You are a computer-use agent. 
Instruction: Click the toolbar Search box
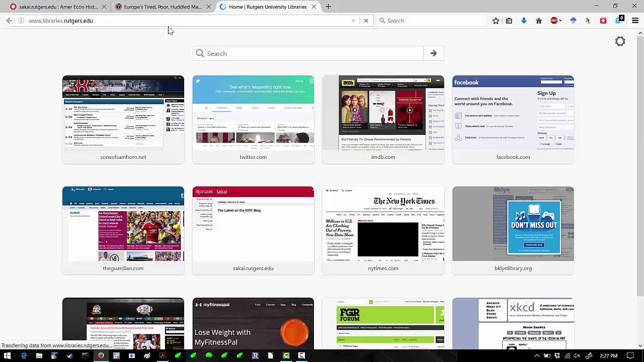(431, 21)
